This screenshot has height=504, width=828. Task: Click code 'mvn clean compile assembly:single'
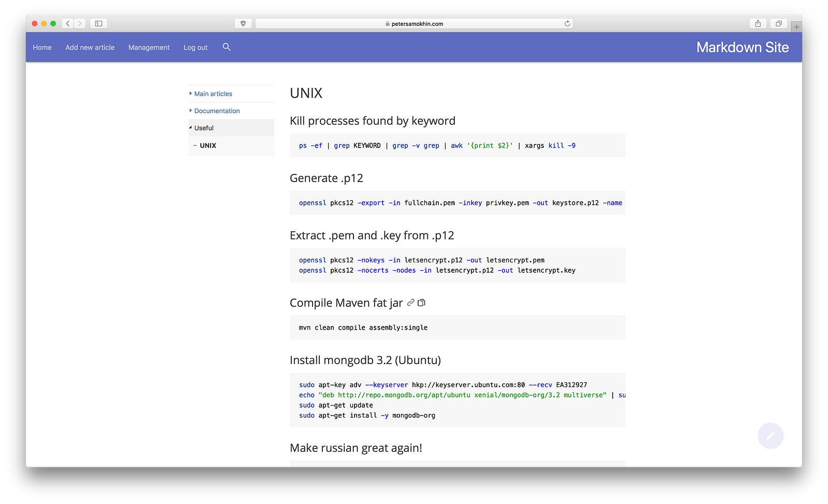click(363, 328)
